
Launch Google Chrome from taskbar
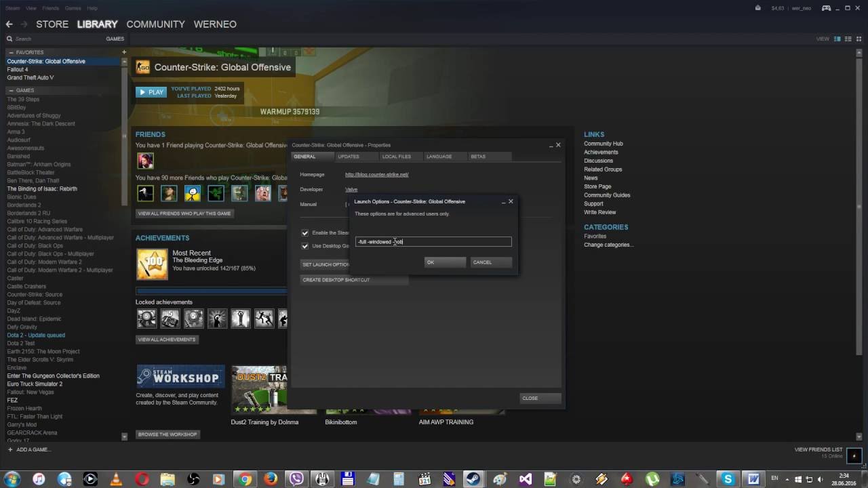(x=245, y=479)
